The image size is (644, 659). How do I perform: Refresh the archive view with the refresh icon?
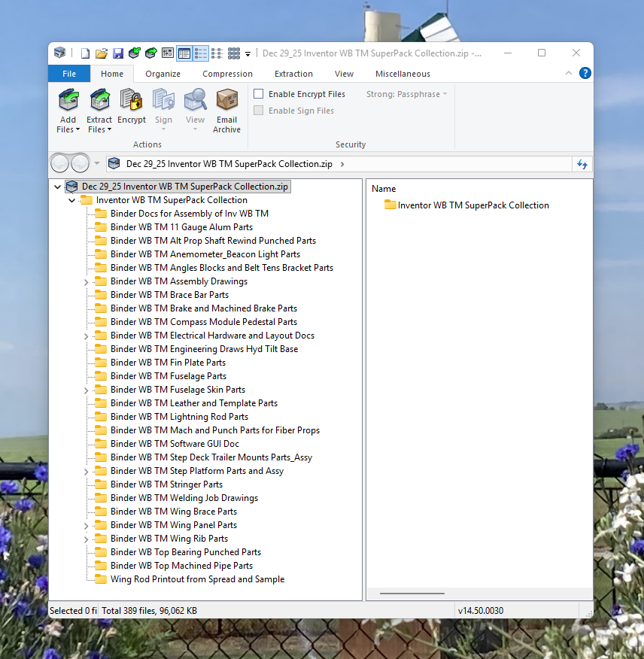pyautogui.click(x=582, y=163)
